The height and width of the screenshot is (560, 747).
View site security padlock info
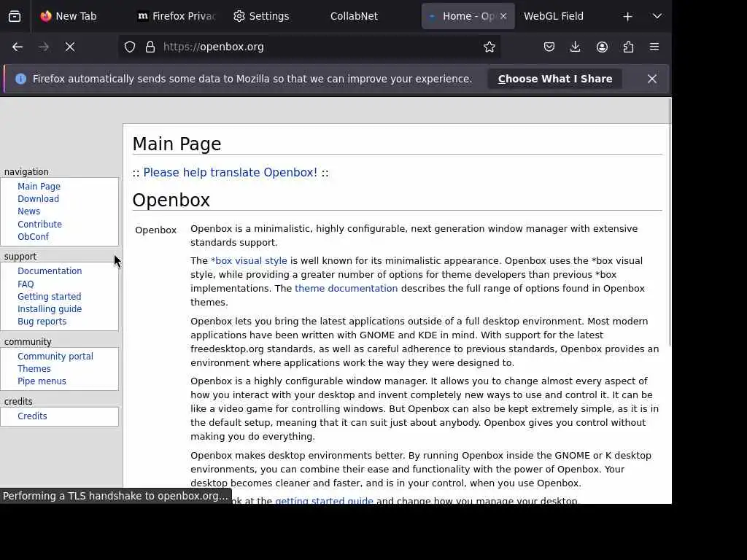click(x=150, y=47)
